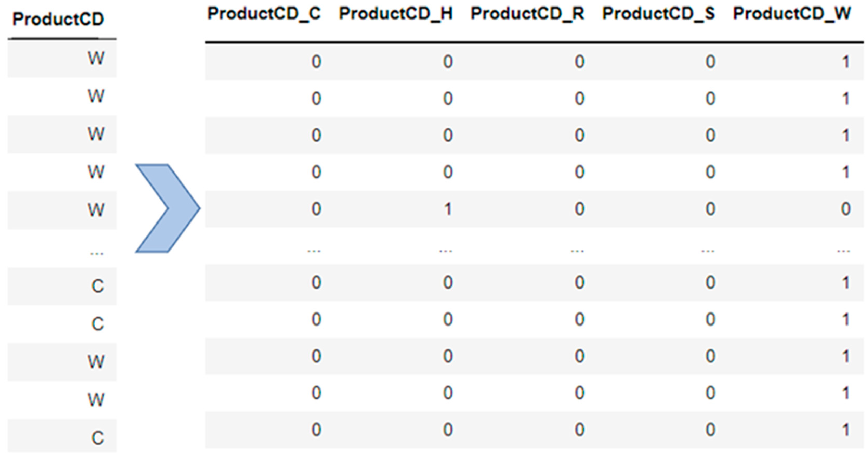
Task: Click the ProductCD_R column header
Action: (x=527, y=14)
